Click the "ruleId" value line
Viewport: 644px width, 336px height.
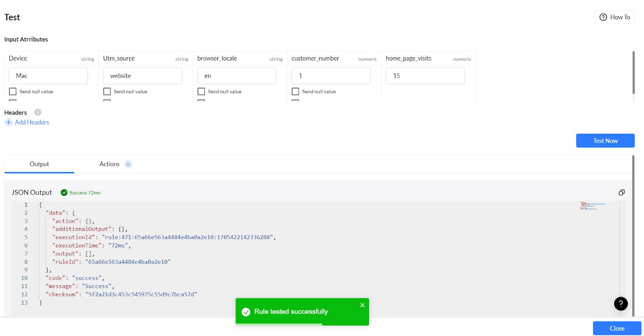pos(111,262)
